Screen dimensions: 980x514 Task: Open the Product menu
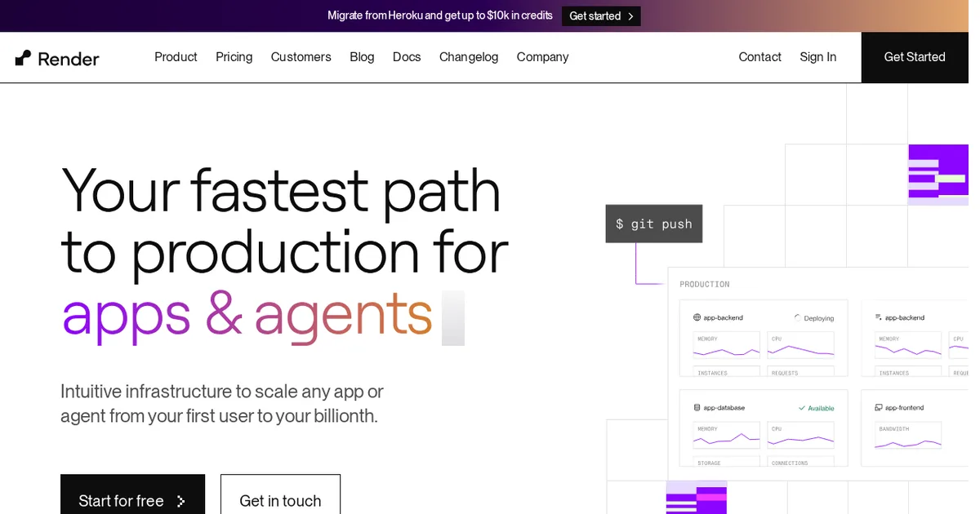click(176, 57)
